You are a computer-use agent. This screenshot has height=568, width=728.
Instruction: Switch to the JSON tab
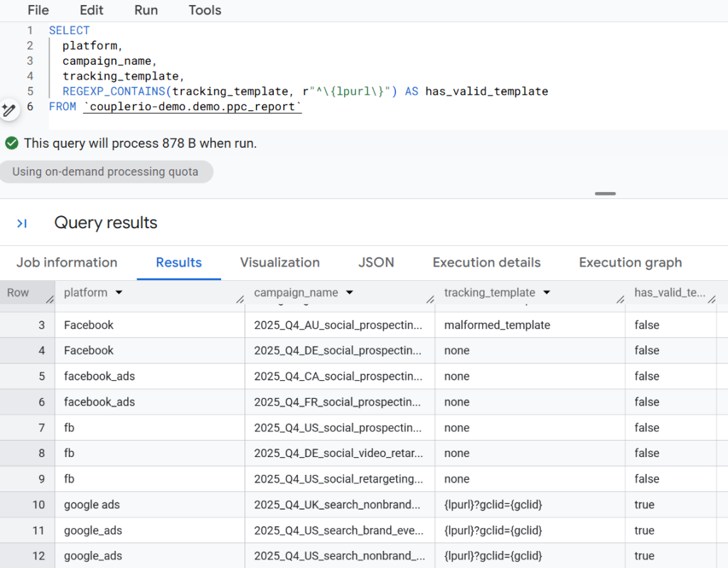pos(376,262)
